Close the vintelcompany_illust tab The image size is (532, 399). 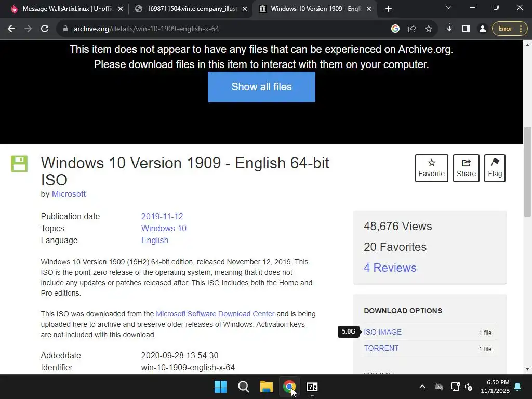pyautogui.click(x=245, y=9)
